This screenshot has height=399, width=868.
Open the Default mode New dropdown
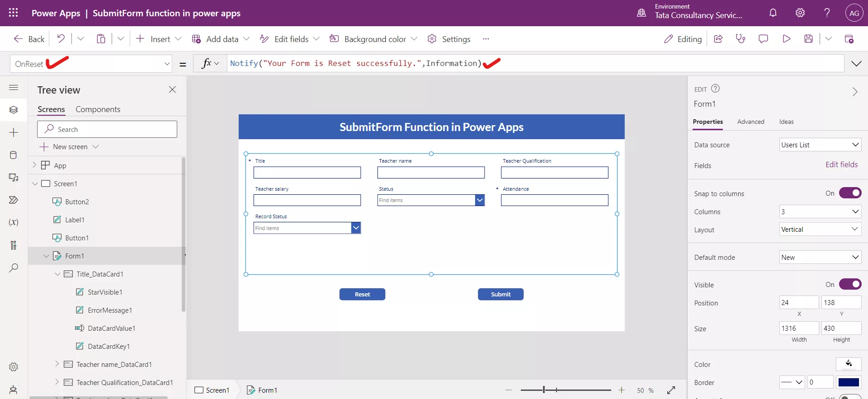(820, 257)
